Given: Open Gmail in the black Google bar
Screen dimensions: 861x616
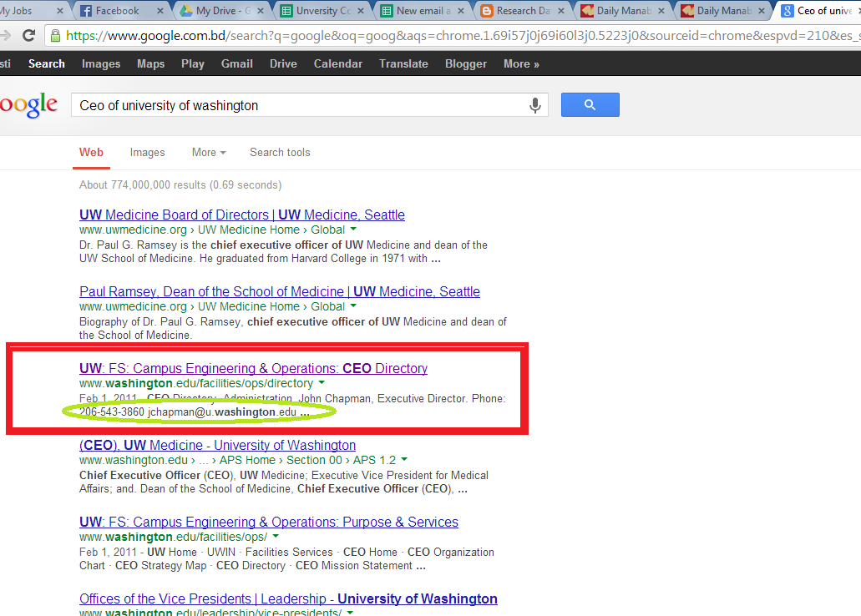Looking at the screenshot, I should click(x=236, y=63).
